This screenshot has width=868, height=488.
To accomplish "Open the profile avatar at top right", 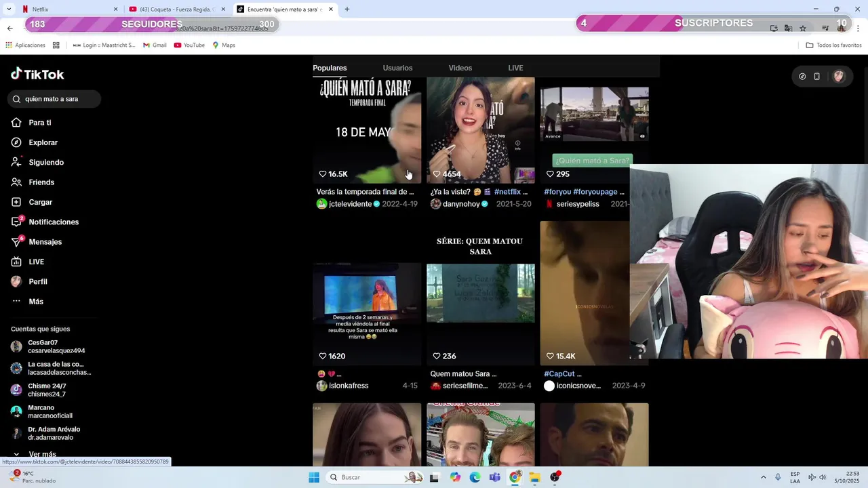I will (x=839, y=77).
